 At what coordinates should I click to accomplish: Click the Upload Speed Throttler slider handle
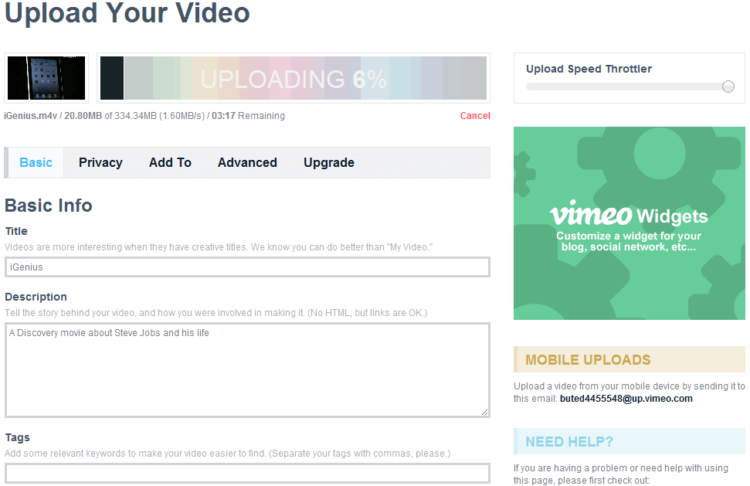pos(728,87)
